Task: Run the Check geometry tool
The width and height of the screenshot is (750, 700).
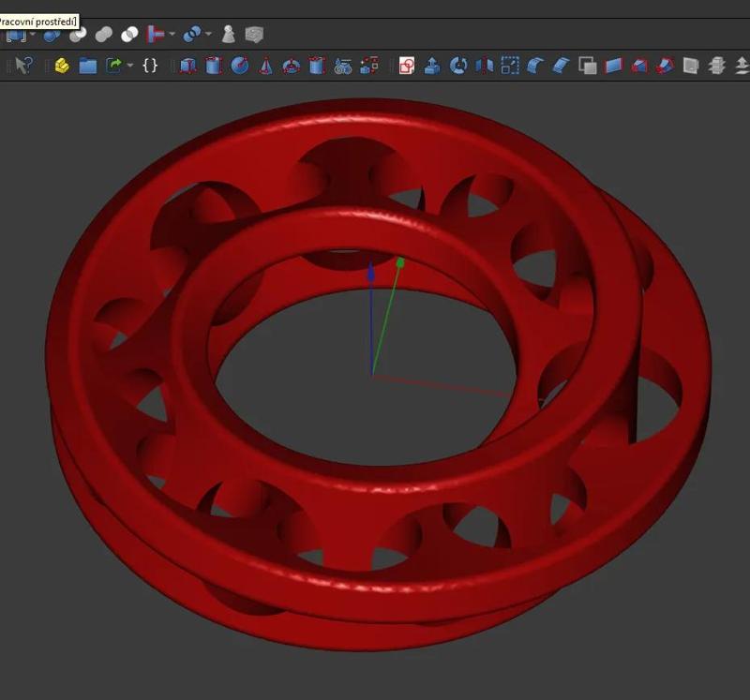Action: tap(229, 35)
